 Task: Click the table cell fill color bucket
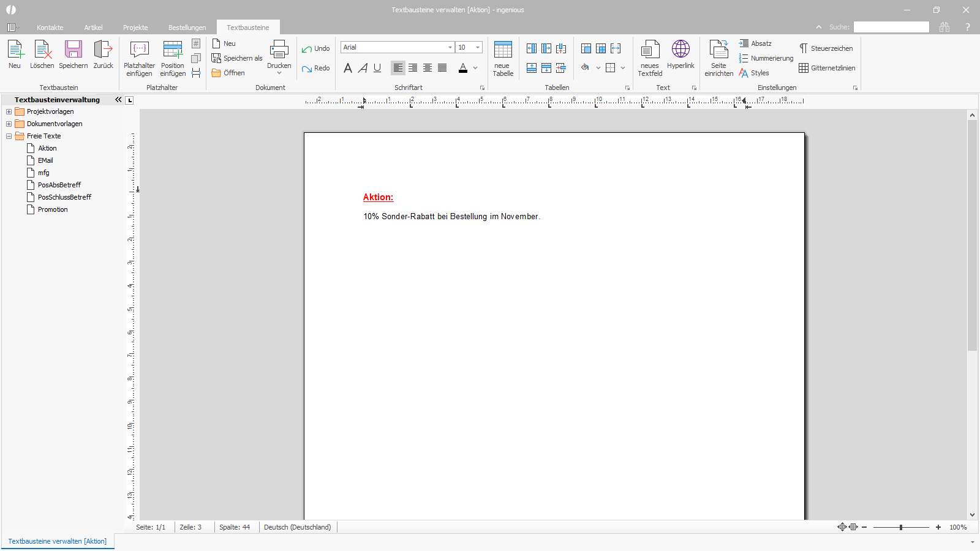[586, 68]
